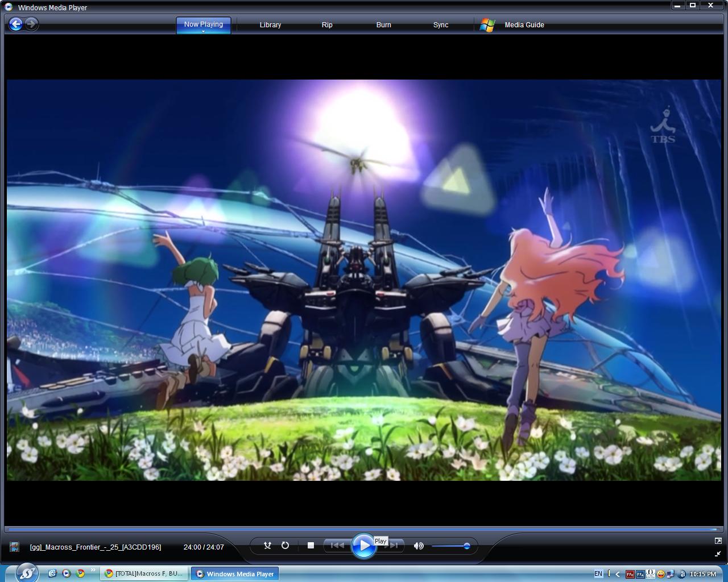Go back with the blue Back arrow
Viewport: 728px width, 582px height.
16,24
